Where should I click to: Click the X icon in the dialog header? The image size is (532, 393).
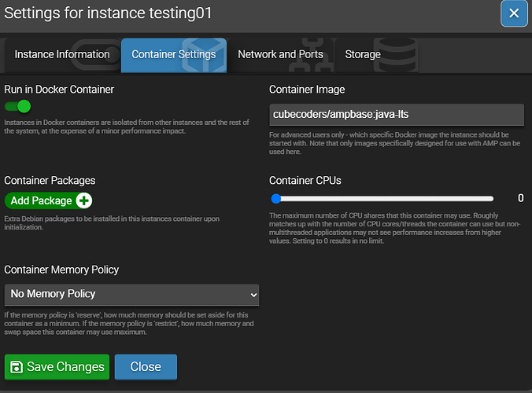[x=513, y=13]
